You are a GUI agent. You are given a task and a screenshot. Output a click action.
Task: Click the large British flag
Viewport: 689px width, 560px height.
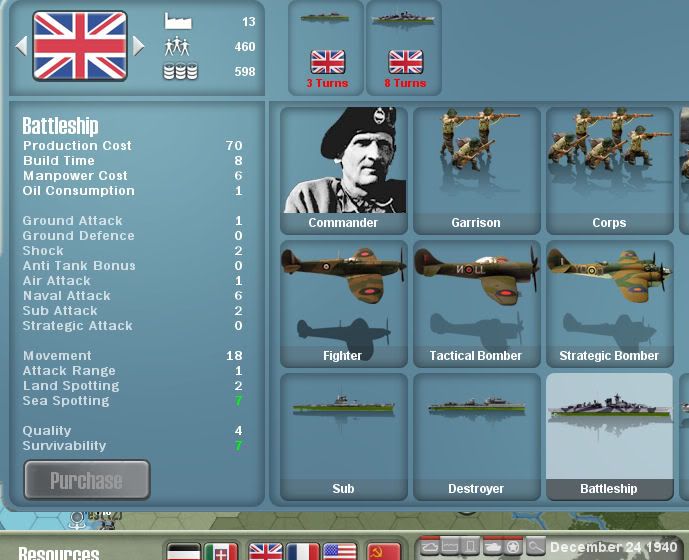coord(80,46)
